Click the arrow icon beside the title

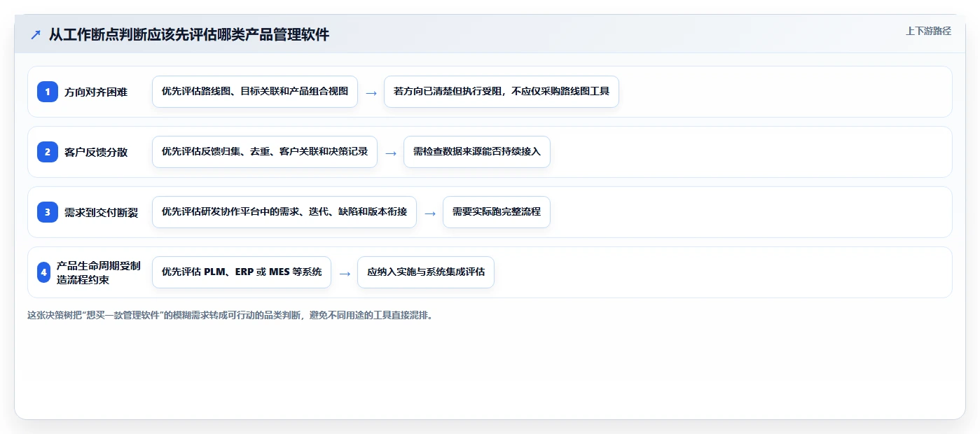36,34
